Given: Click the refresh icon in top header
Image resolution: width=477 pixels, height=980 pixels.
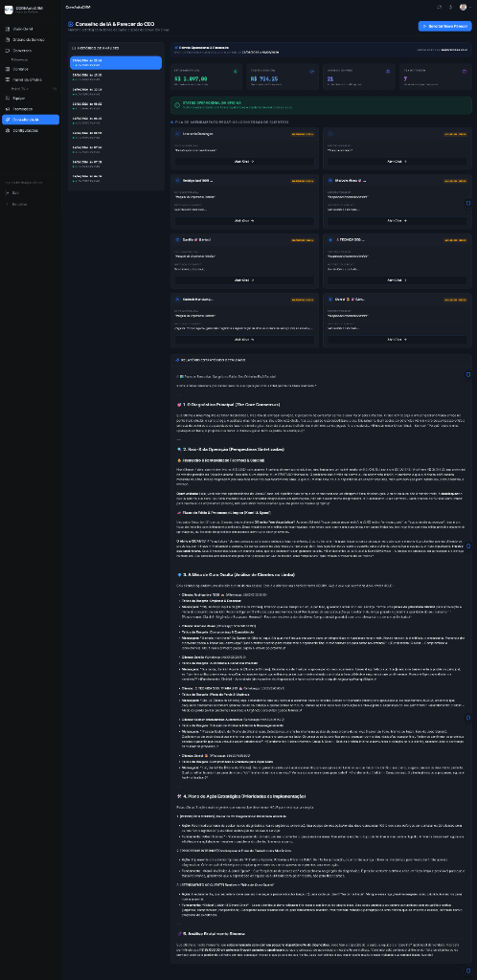Looking at the screenshot, I should [x=440, y=7].
